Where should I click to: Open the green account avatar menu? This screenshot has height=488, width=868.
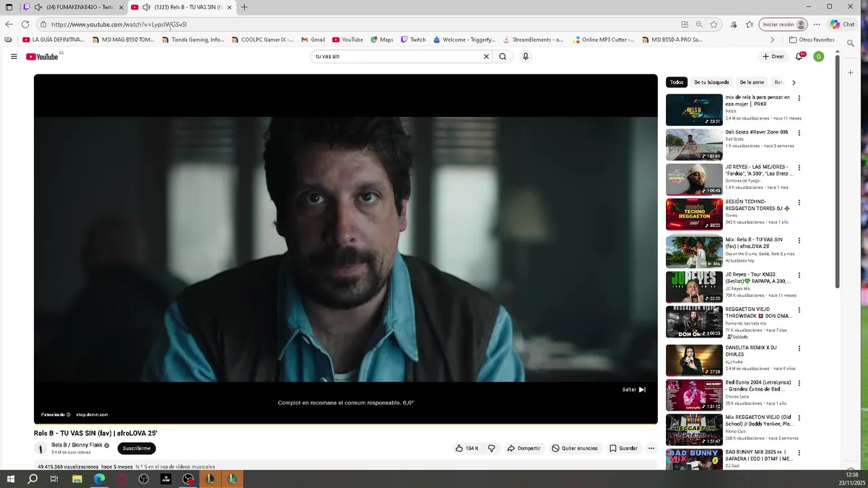point(818,56)
